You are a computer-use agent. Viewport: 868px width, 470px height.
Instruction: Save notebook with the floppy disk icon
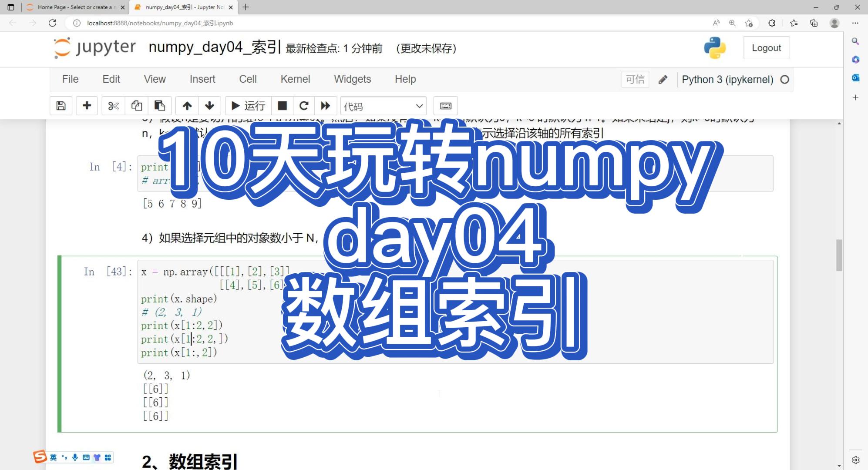point(61,106)
